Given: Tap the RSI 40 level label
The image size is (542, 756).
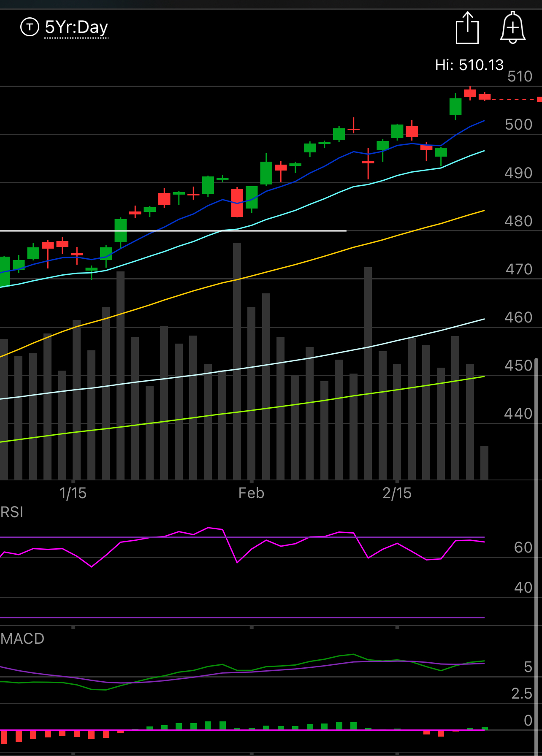Looking at the screenshot, I should [523, 587].
